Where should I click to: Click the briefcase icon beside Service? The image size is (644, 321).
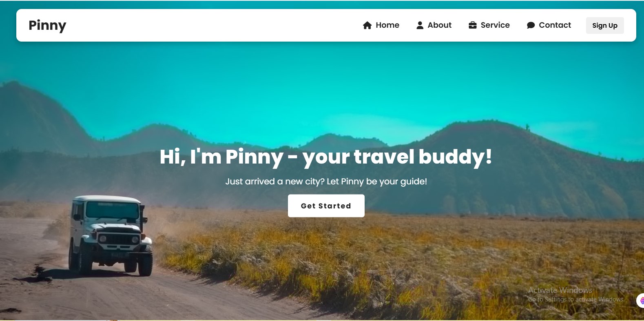pos(473,25)
